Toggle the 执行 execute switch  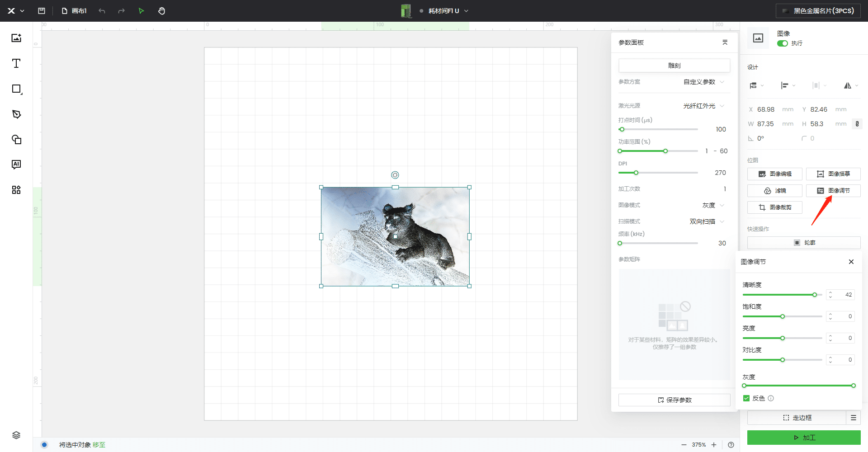click(x=782, y=43)
